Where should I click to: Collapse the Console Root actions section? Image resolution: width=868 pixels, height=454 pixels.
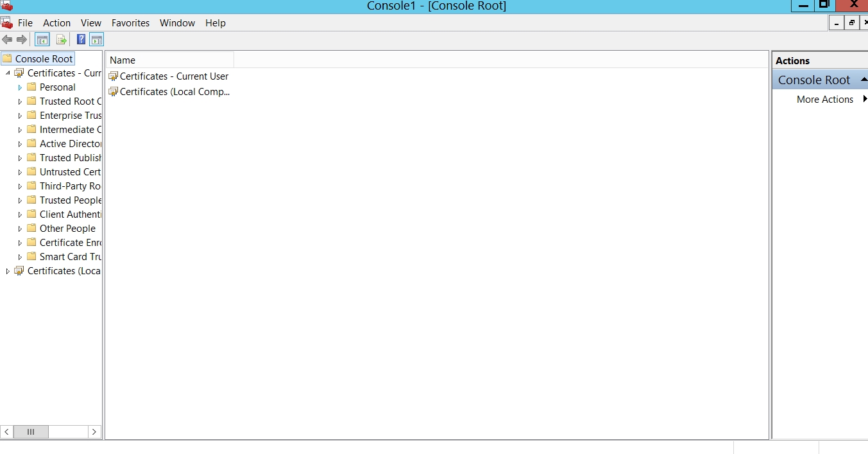[864, 80]
